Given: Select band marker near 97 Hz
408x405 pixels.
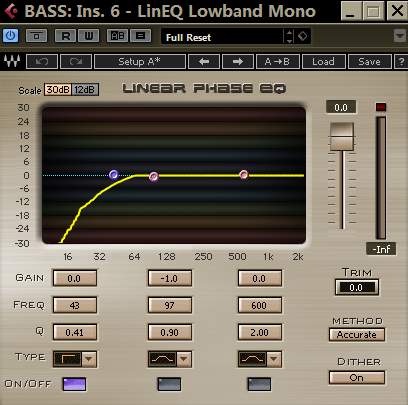Looking at the screenshot, I should [x=153, y=176].
